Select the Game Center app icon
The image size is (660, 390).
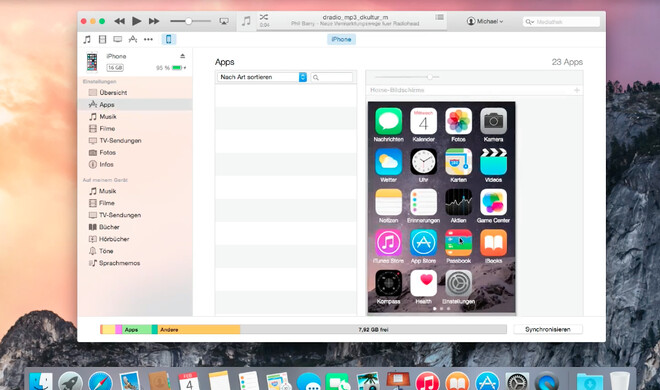coord(493,202)
